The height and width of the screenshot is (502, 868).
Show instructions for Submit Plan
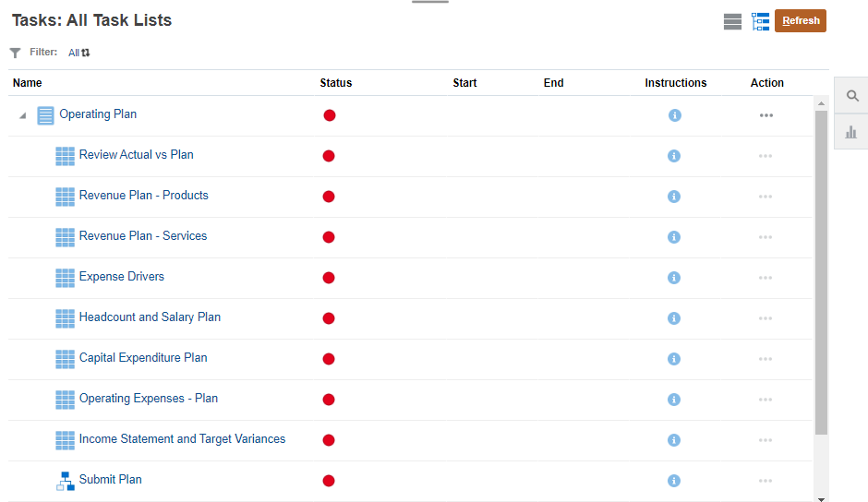[674, 481]
